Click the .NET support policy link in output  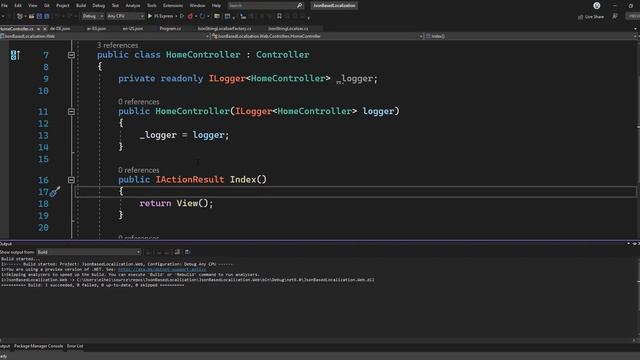click(x=162, y=269)
